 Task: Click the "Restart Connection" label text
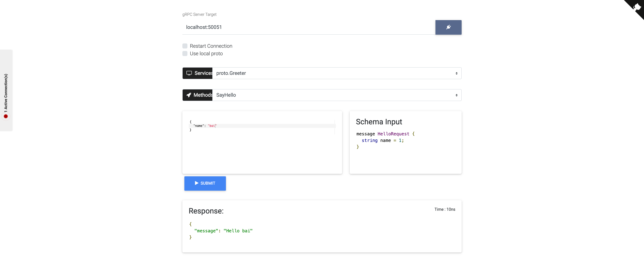(x=211, y=46)
